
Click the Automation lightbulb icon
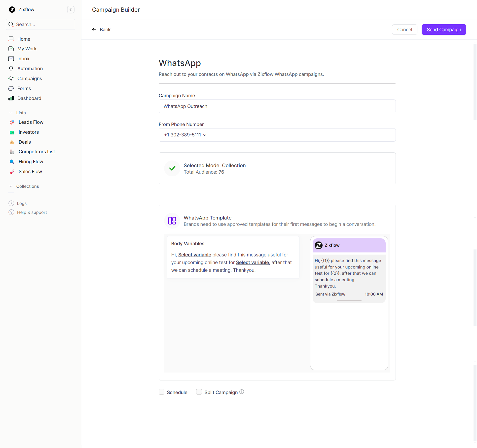[x=11, y=69]
